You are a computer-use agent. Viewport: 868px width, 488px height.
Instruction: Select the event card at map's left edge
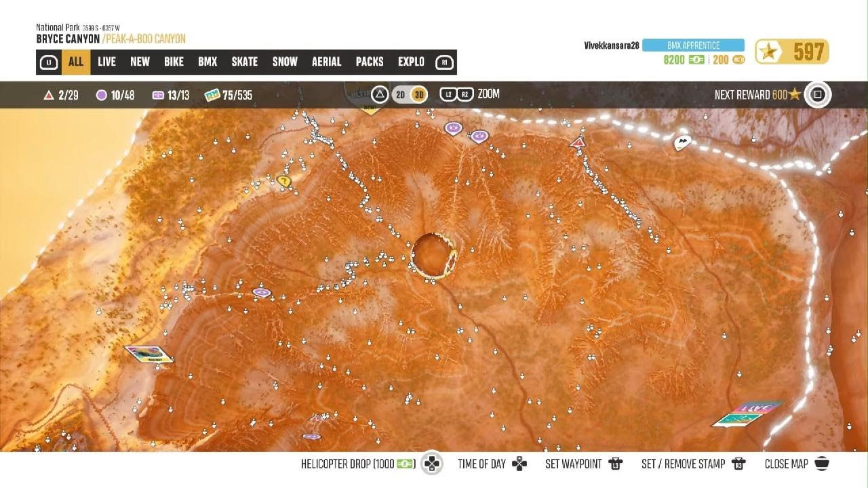149,354
